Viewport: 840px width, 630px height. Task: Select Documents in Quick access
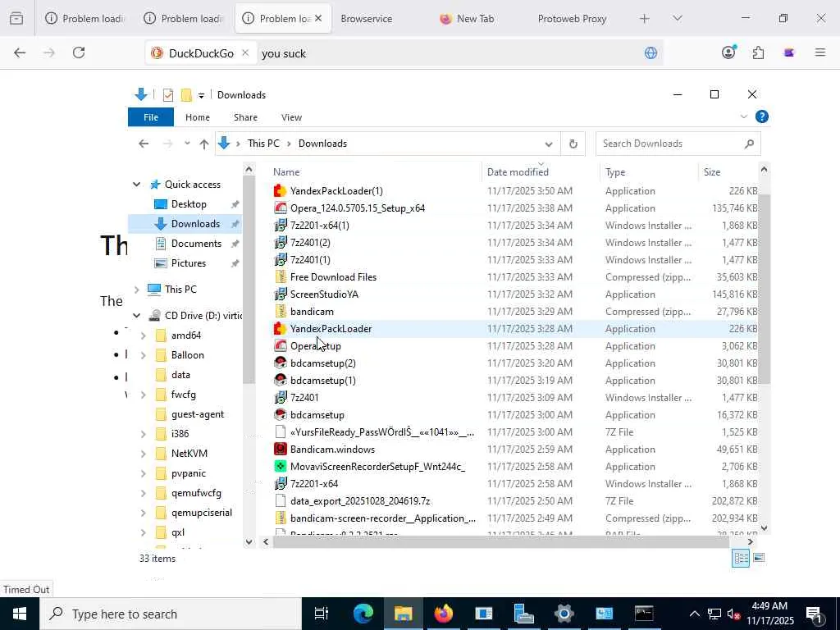pyautogui.click(x=196, y=243)
